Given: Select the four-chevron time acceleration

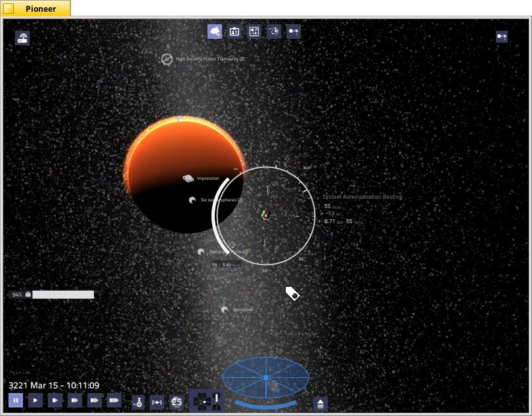Looking at the screenshot, I should [x=95, y=400].
